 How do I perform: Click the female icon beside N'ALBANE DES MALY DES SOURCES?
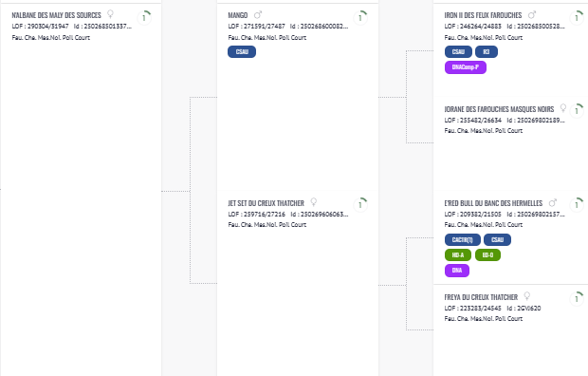point(110,14)
